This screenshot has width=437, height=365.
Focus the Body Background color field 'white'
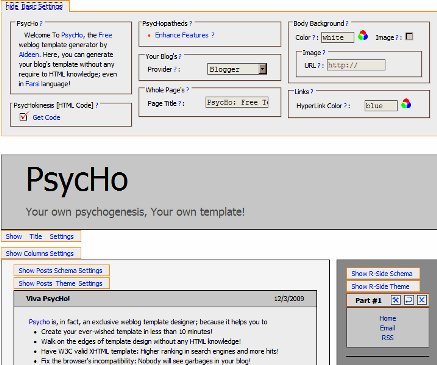[338, 37]
